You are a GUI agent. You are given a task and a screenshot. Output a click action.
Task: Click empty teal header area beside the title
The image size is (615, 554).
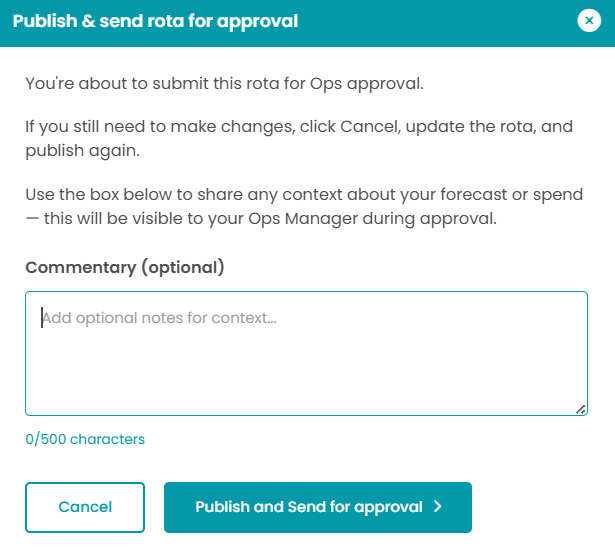click(440, 20)
